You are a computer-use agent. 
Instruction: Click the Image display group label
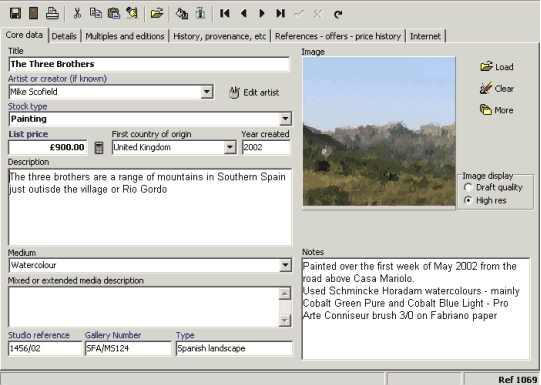pyautogui.click(x=488, y=176)
